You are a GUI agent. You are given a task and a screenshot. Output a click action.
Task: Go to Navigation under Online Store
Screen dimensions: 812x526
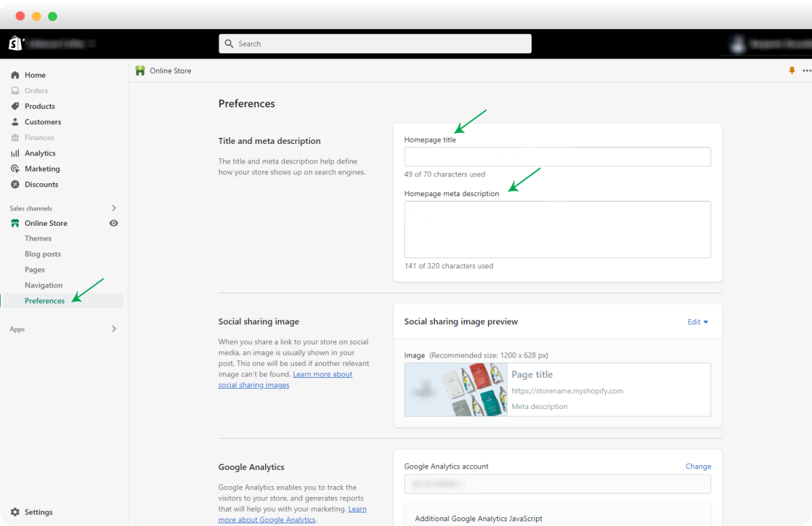[x=43, y=285]
